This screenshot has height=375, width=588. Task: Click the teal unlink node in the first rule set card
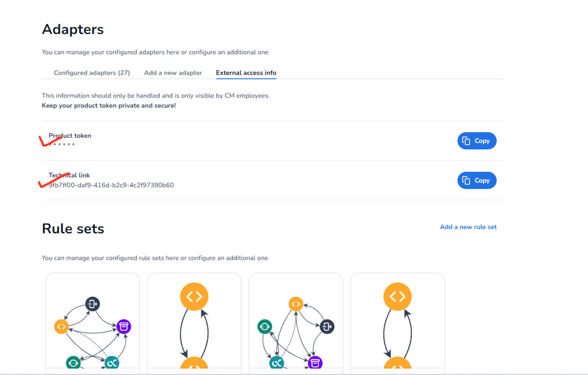coord(112,362)
